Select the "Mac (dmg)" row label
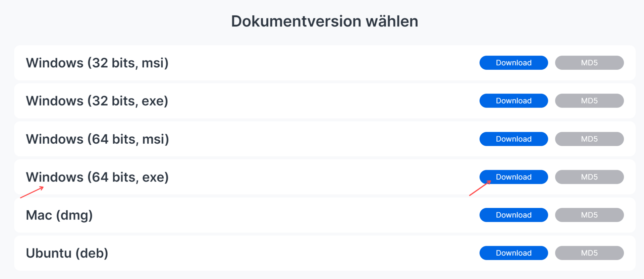This screenshot has height=279, width=644. pyautogui.click(x=59, y=215)
